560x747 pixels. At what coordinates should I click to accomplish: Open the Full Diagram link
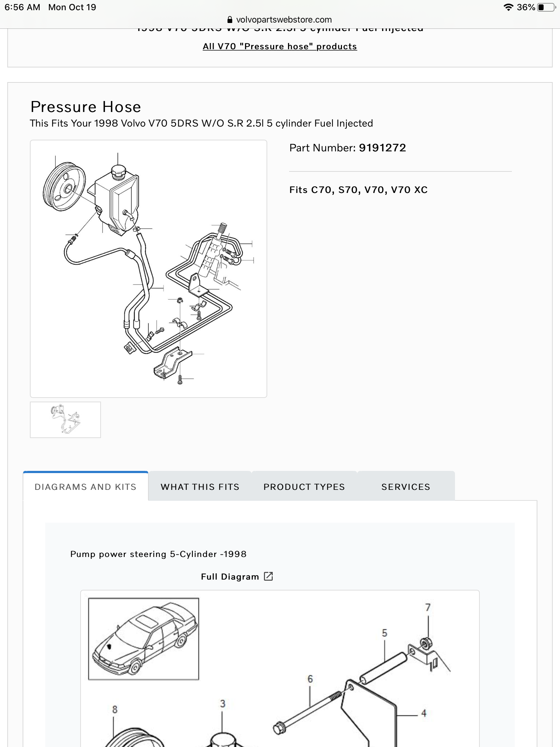tap(230, 577)
